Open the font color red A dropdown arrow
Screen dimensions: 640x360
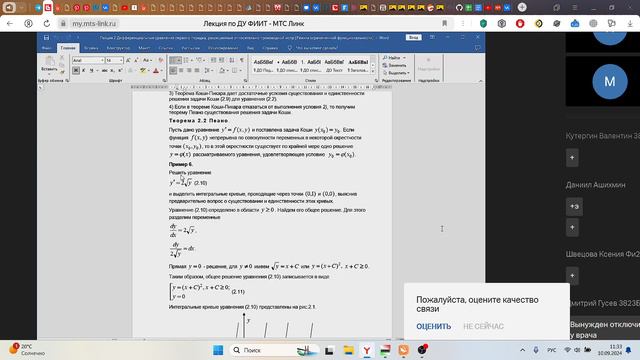[x=162, y=71]
